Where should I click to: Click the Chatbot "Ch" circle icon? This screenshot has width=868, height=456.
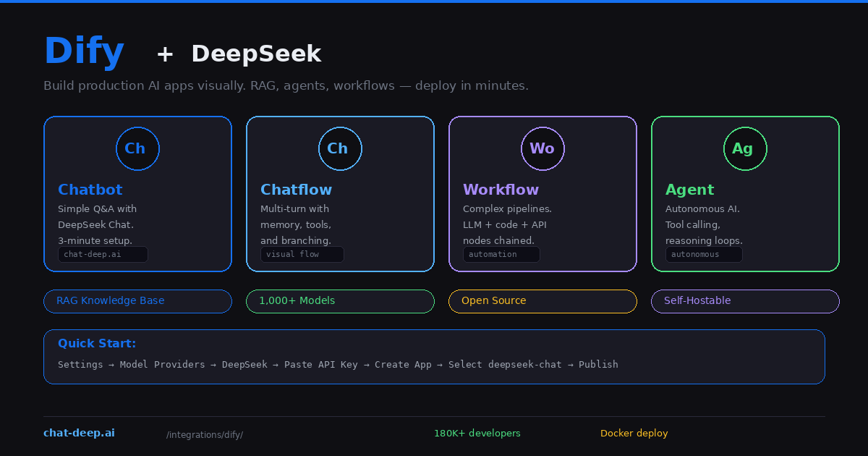tap(137, 148)
